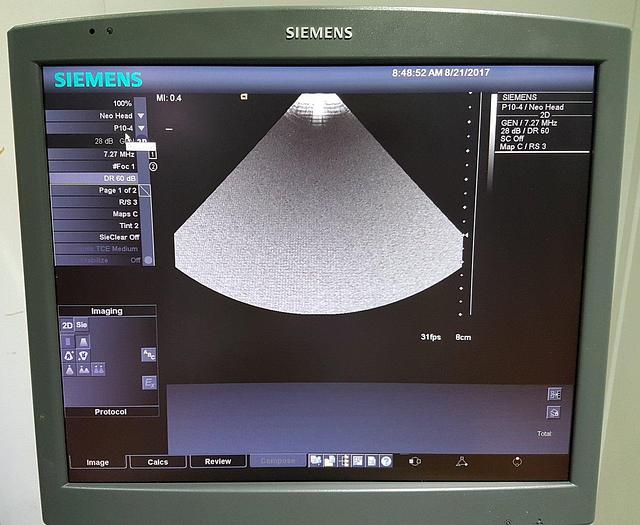Click the square number 1 indicator
This screenshot has width=640, height=525.
click(153, 154)
